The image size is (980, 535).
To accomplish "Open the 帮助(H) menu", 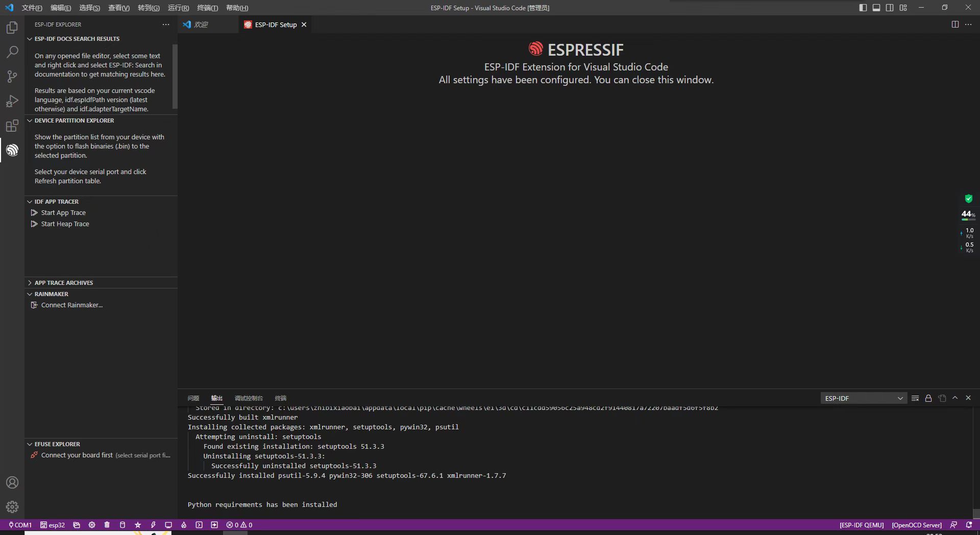I will click(237, 8).
